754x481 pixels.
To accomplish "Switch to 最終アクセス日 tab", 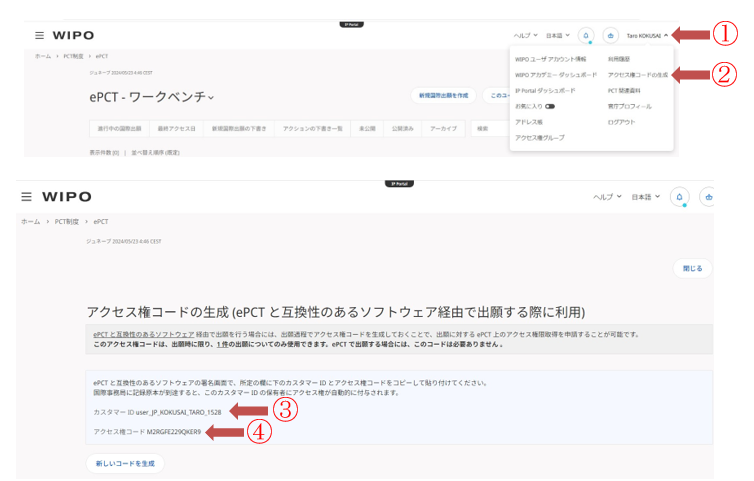I will pyautogui.click(x=176, y=129).
